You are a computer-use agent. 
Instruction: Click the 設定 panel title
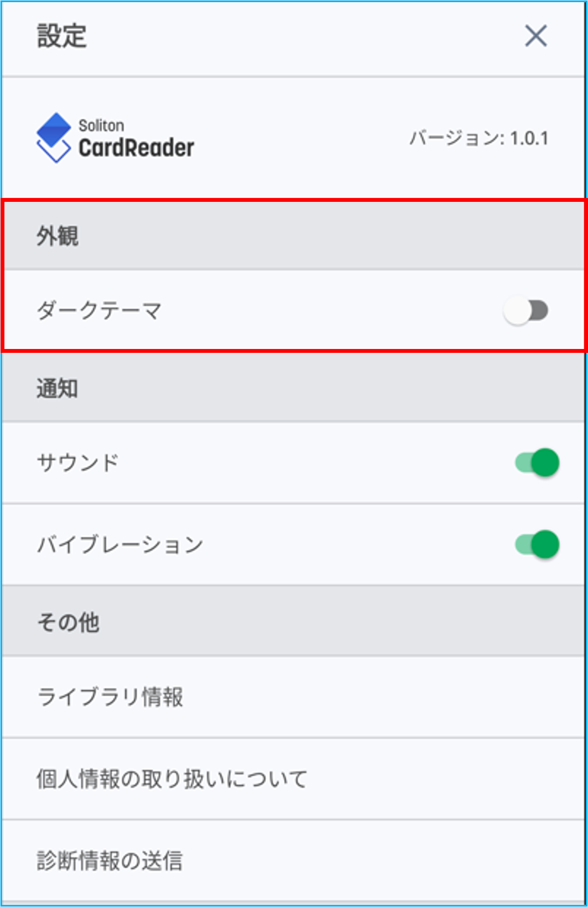pyautogui.click(x=61, y=36)
